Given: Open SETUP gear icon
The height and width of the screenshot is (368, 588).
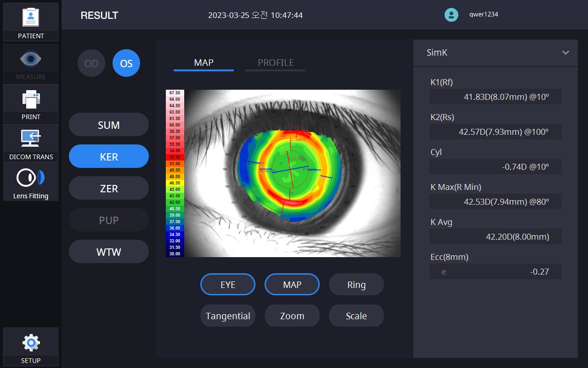Looking at the screenshot, I should pyautogui.click(x=31, y=343).
